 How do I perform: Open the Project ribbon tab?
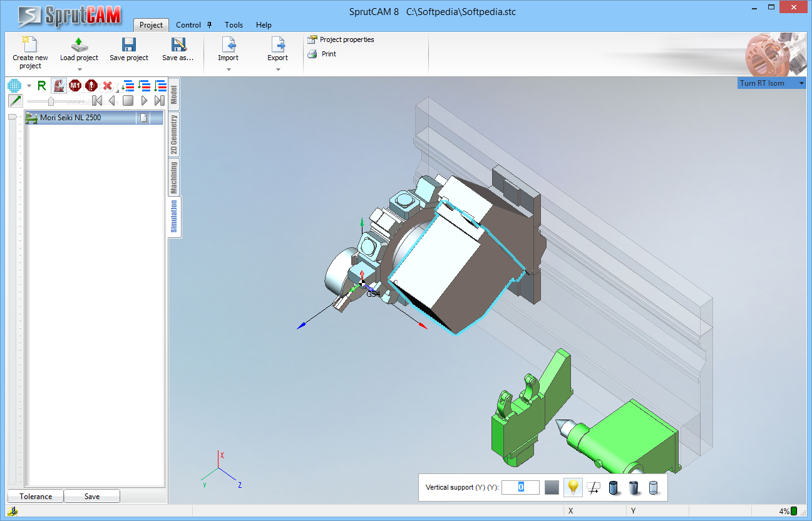tap(151, 25)
